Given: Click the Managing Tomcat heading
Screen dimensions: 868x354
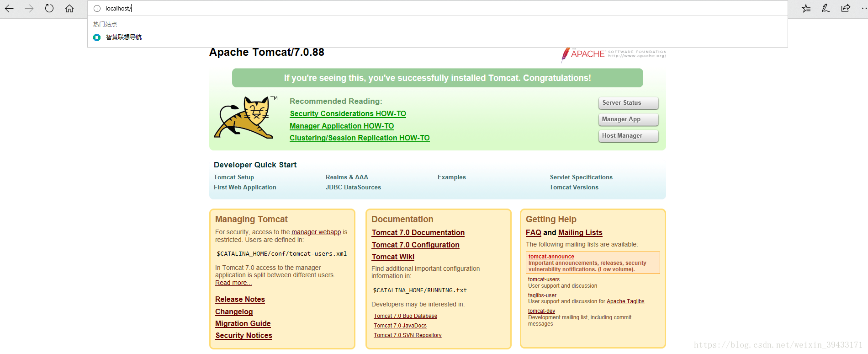Looking at the screenshot, I should (251, 220).
